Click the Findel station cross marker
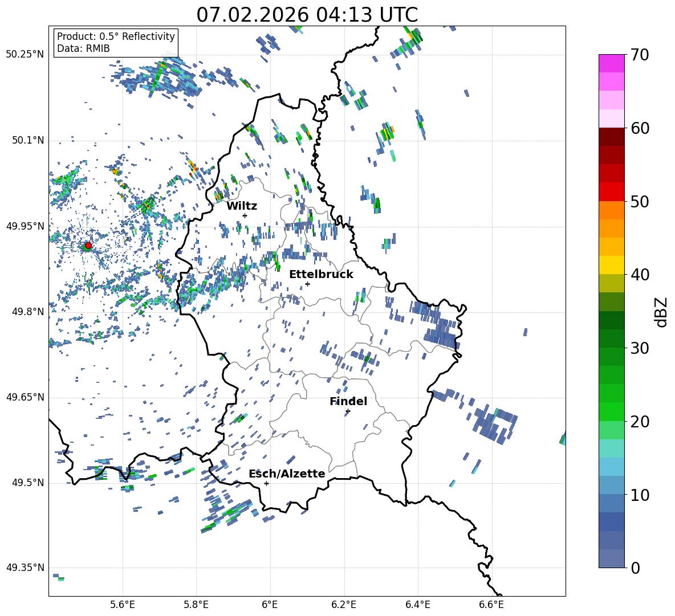 point(348,411)
